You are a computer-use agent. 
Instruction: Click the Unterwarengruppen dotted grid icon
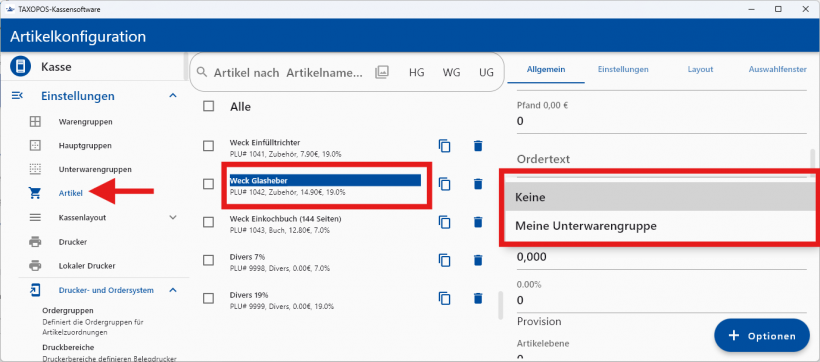35,169
